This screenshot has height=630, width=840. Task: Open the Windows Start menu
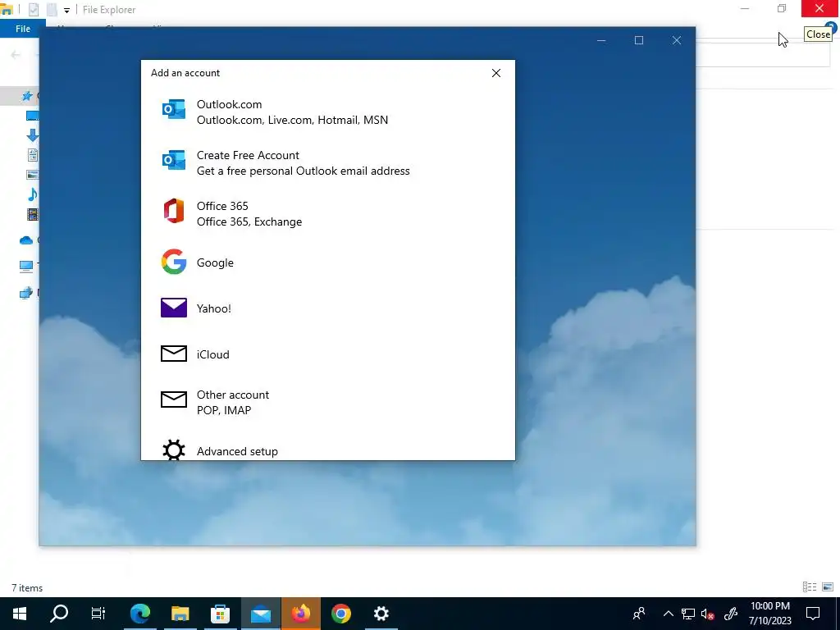pyautogui.click(x=20, y=614)
